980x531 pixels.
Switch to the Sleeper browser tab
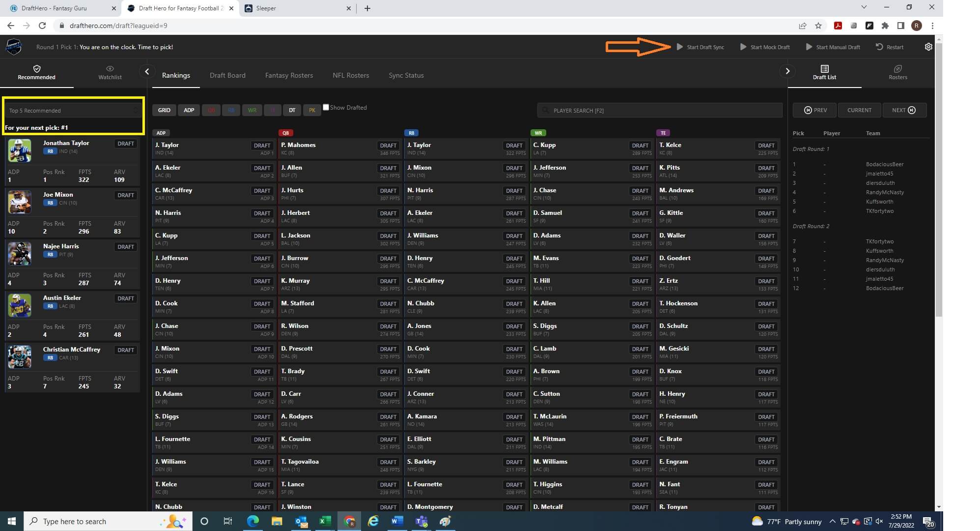(x=298, y=8)
